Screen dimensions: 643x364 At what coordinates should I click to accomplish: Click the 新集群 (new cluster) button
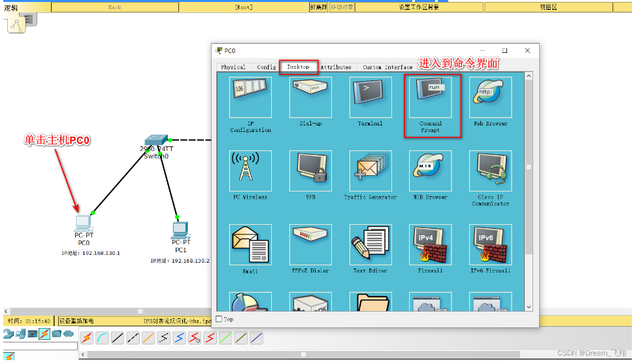click(x=319, y=7)
